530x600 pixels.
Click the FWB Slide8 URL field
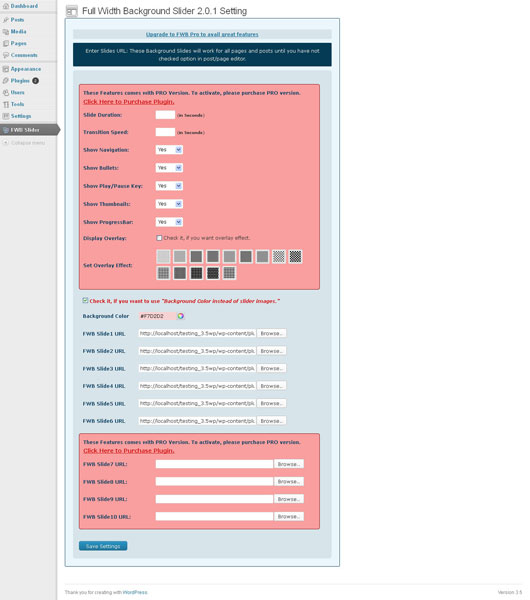pyautogui.click(x=214, y=482)
